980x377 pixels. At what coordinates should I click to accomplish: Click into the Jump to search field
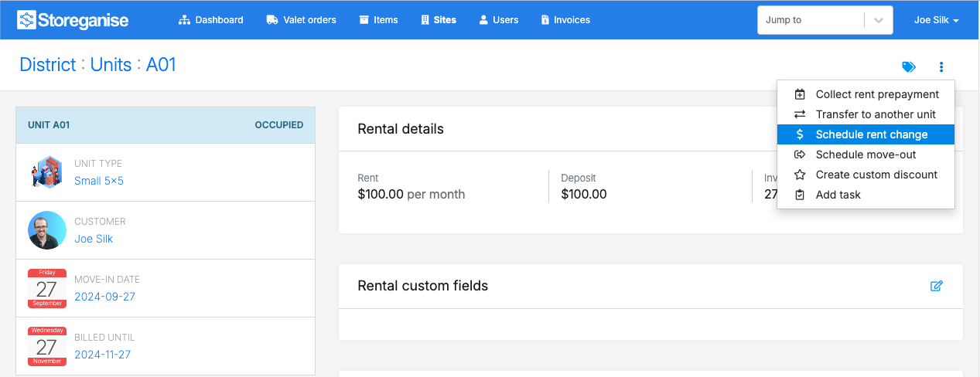pyautogui.click(x=810, y=20)
